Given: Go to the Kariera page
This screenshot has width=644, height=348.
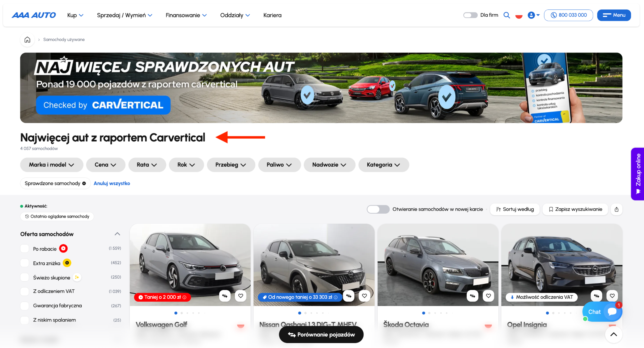Looking at the screenshot, I should click(x=272, y=15).
